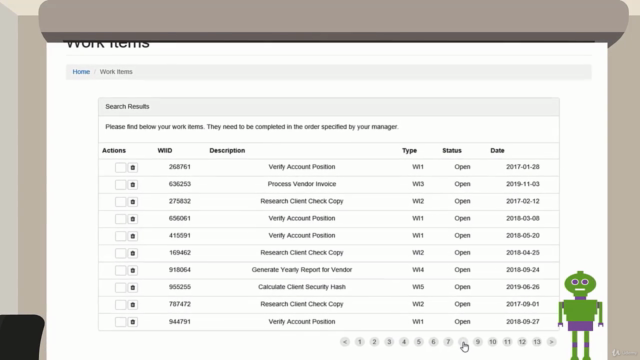Open results page 2
The image size is (640, 360).
point(374,342)
